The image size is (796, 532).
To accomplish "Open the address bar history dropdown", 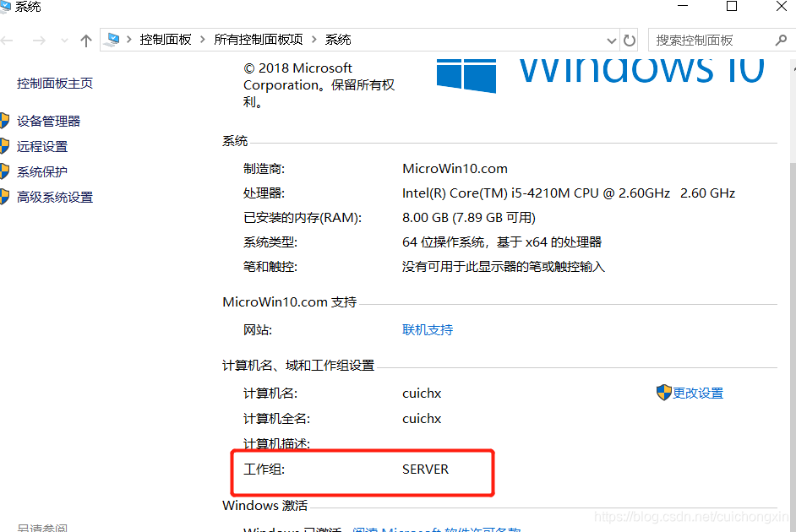I will 612,41.
